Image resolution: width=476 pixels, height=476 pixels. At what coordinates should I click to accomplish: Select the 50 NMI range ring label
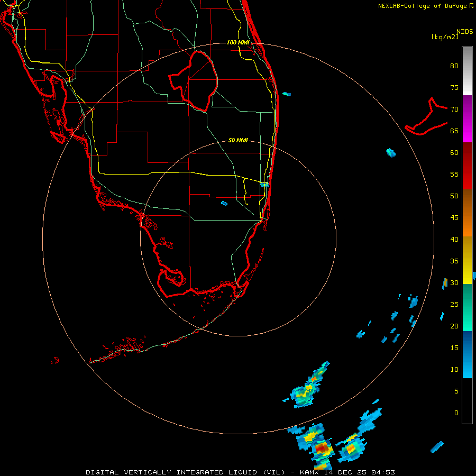[238, 140]
